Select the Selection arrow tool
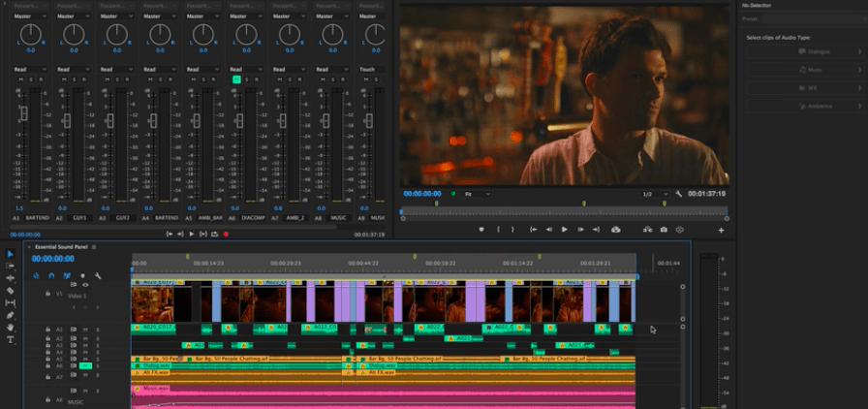Viewport: 868px width, 409px height. 11,254
